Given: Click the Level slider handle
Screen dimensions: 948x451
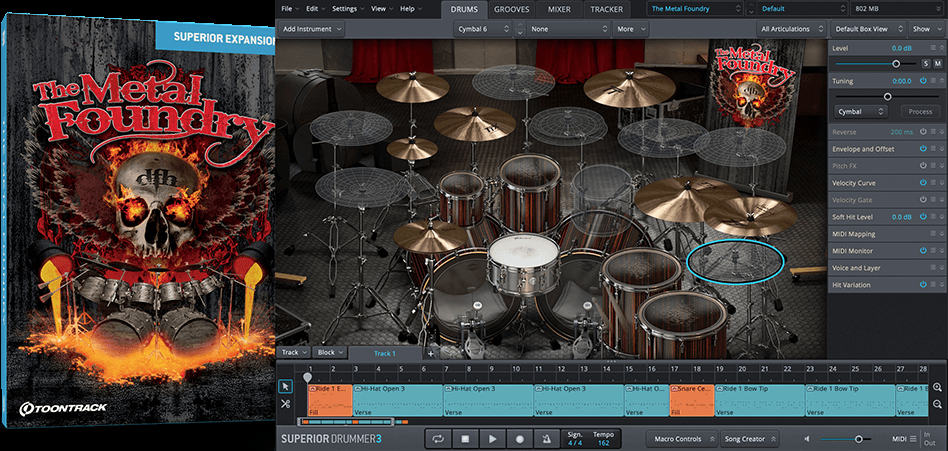Looking at the screenshot, I should click(x=896, y=63).
